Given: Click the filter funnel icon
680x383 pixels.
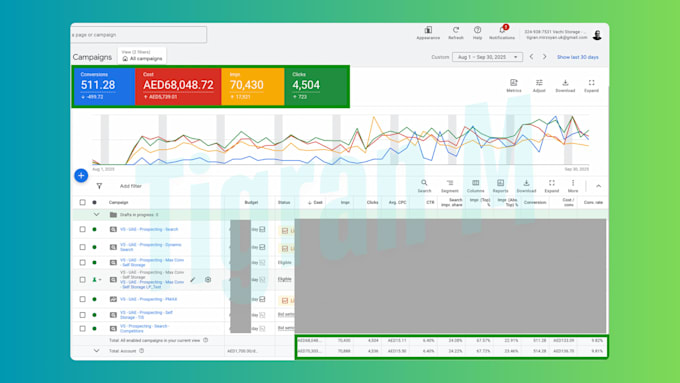Looking at the screenshot, I should 99,186.
